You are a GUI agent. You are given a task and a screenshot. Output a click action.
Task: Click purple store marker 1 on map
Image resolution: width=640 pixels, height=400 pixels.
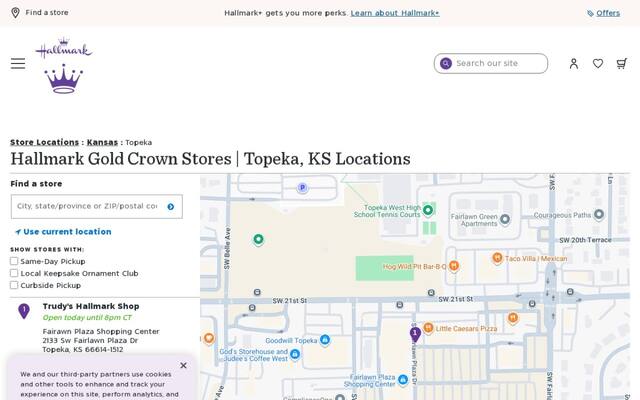coord(415,334)
